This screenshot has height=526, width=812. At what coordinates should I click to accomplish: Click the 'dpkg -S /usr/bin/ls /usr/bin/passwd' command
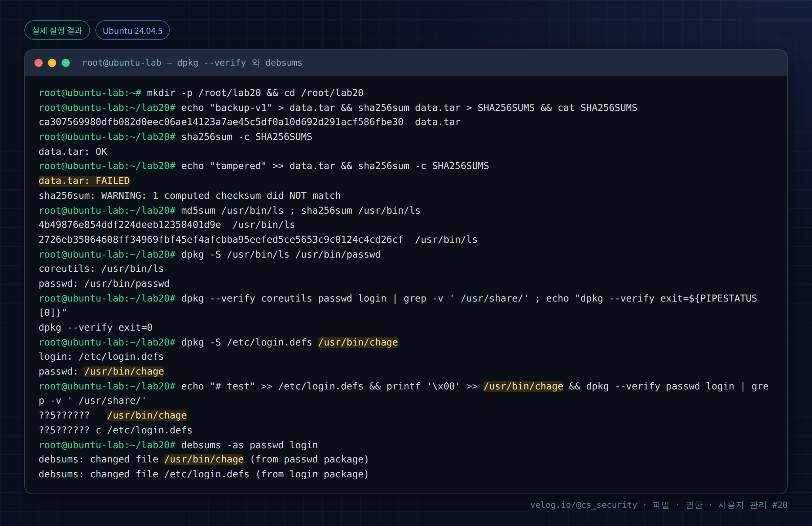coord(209,255)
